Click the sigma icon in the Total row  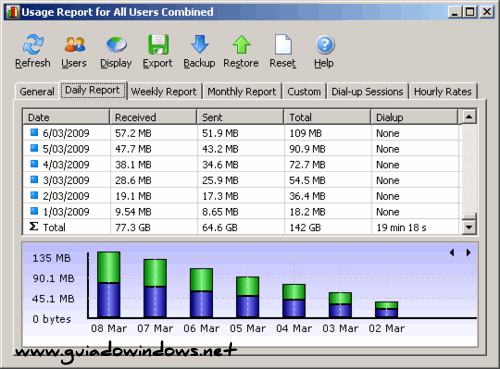[x=34, y=226]
